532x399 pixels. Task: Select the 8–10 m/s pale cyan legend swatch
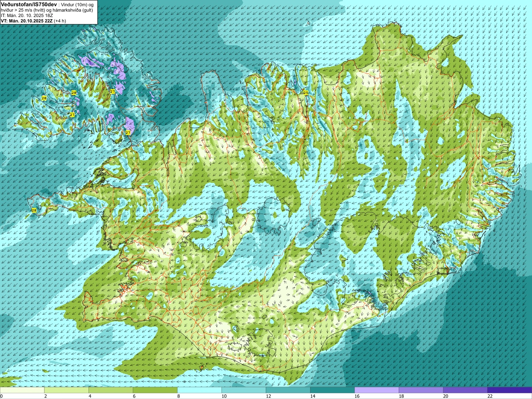199,390
